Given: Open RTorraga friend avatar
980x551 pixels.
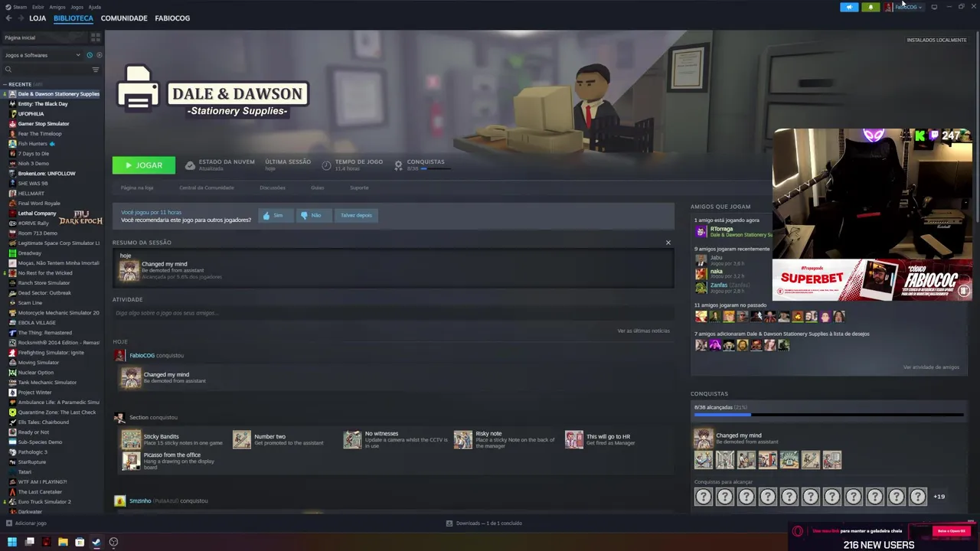Looking at the screenshot, I should (701, 231).
